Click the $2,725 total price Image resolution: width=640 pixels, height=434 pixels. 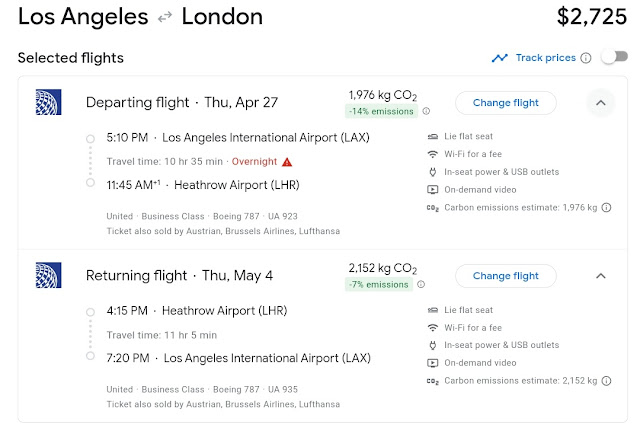tap(589, 17)
